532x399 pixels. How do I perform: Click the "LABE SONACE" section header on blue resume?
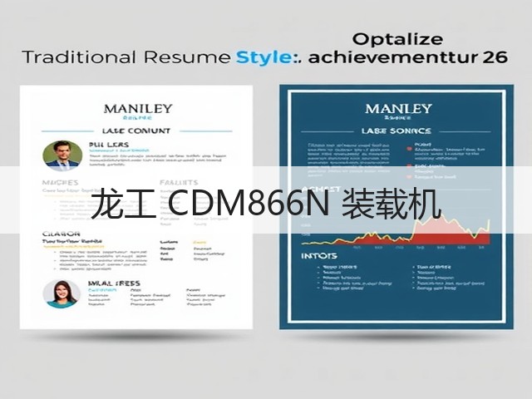pos(397,131)
